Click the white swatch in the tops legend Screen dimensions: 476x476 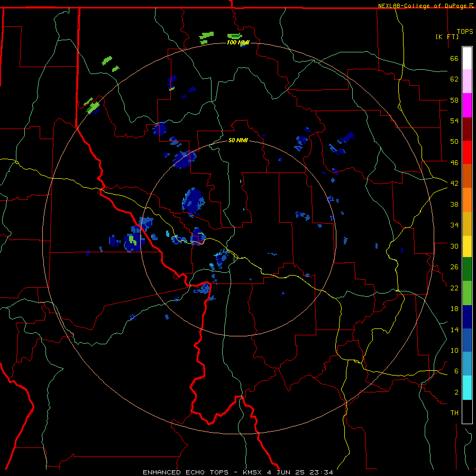pos(467,58)
